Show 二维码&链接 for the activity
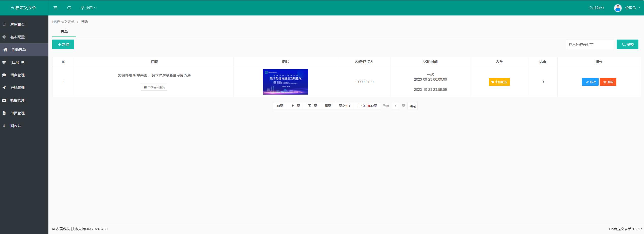The width and height of the screenshot is (644, 234). point(154,87)
